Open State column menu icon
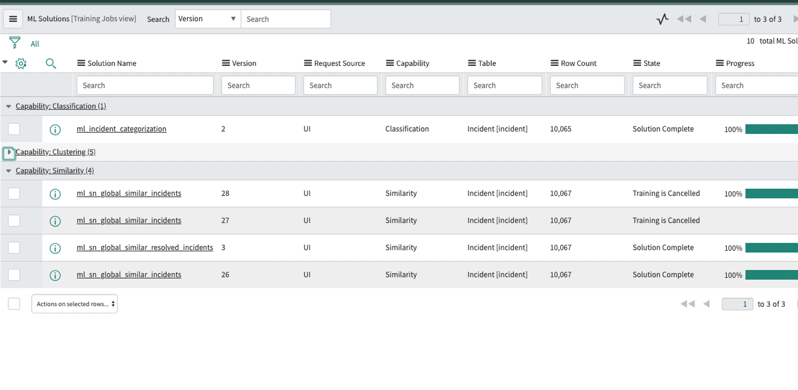 click(x=637, y=63)
